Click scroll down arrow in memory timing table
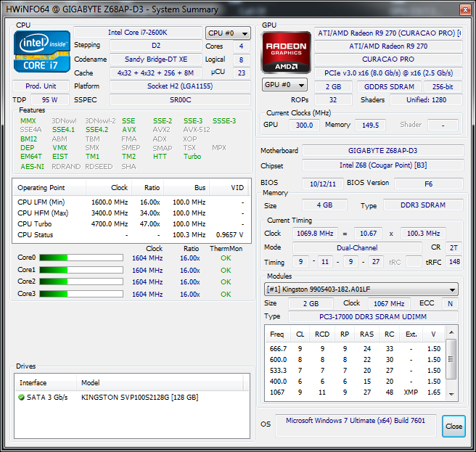The height and width of the screenshot is (452, 476). (x=451, y=395)
